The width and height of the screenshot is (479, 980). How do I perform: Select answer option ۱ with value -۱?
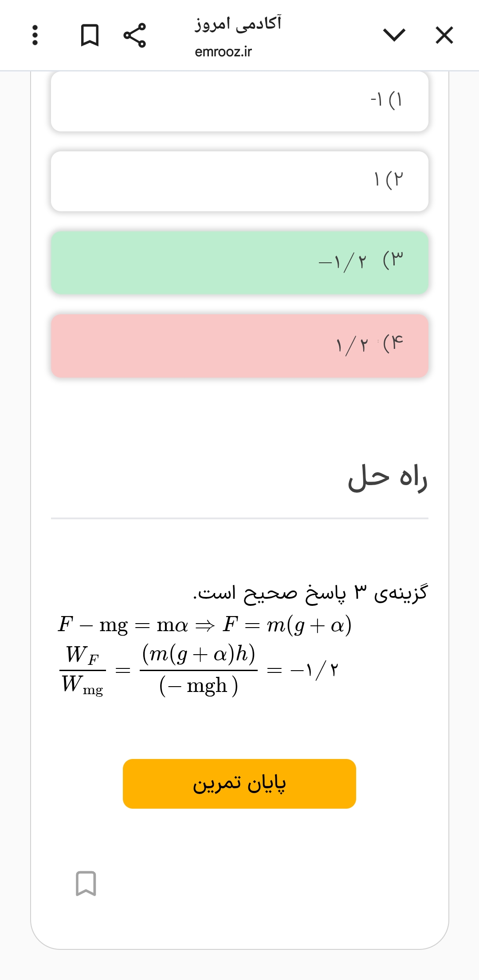click(239, 101)
